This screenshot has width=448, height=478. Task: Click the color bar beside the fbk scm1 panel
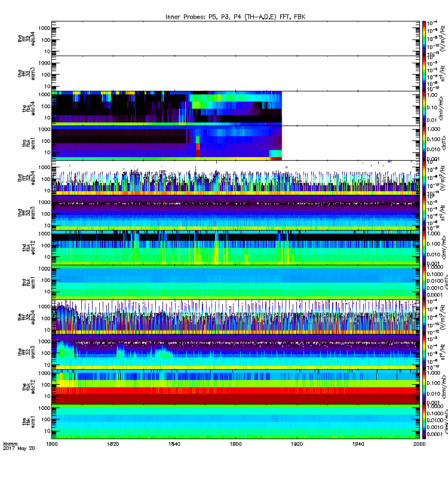click(424, 422)
